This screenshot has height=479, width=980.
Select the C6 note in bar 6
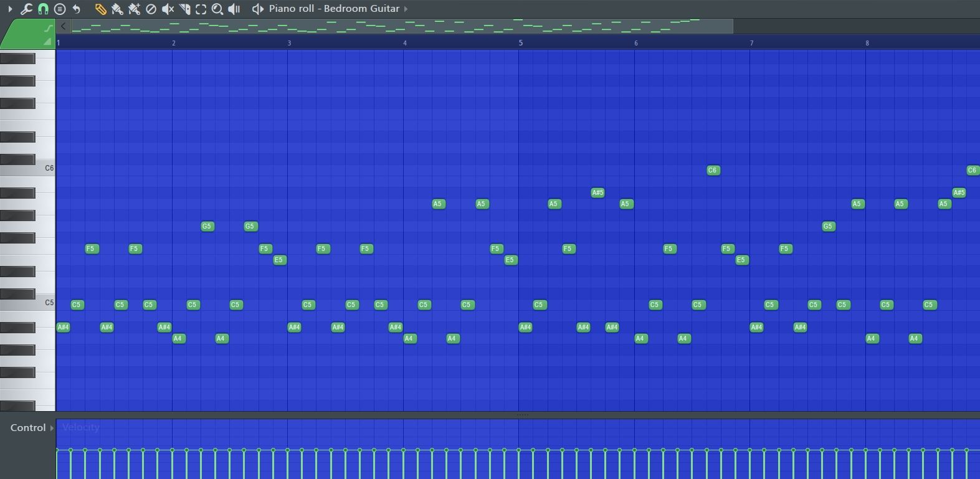(x=713, y=170)
